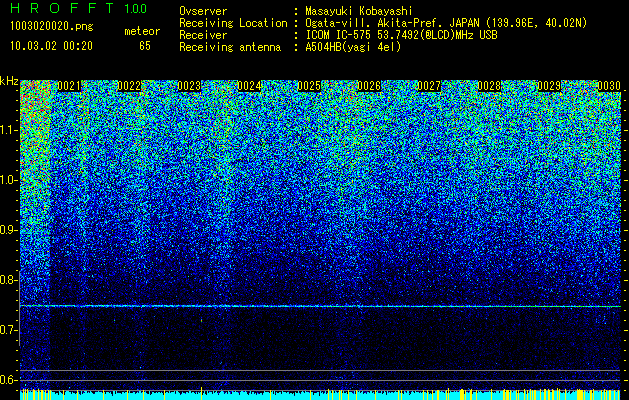Image resolution: width=629 pixels, height=400 pixels.
Task: Click the kHz axis unit label
Action: pyautogui.click(x=9, y=81)
